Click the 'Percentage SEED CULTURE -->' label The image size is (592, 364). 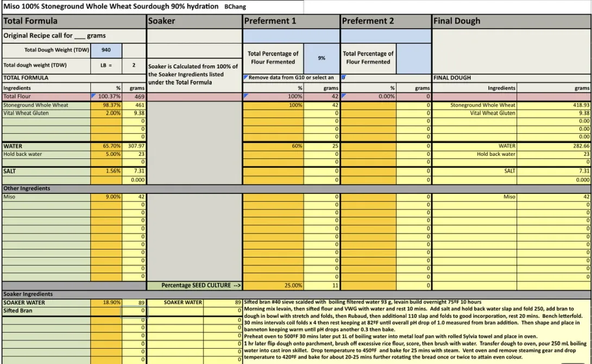pyautogui.click(x=194, y=285)
